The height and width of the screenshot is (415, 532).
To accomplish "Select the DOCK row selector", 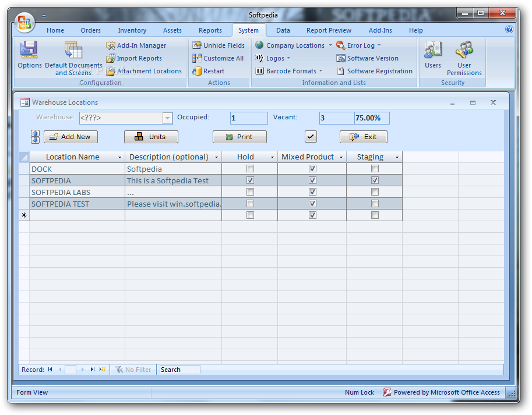I will click(24, 169).
